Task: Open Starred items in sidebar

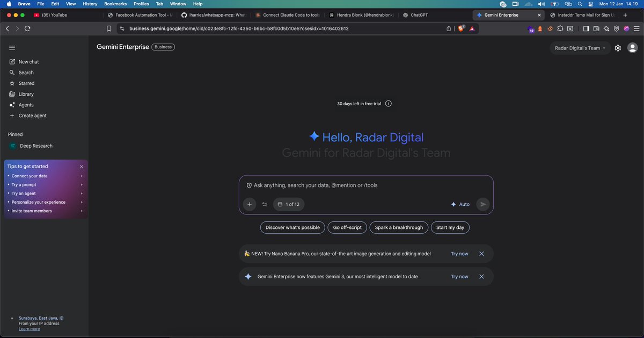Action: [22, 83]
